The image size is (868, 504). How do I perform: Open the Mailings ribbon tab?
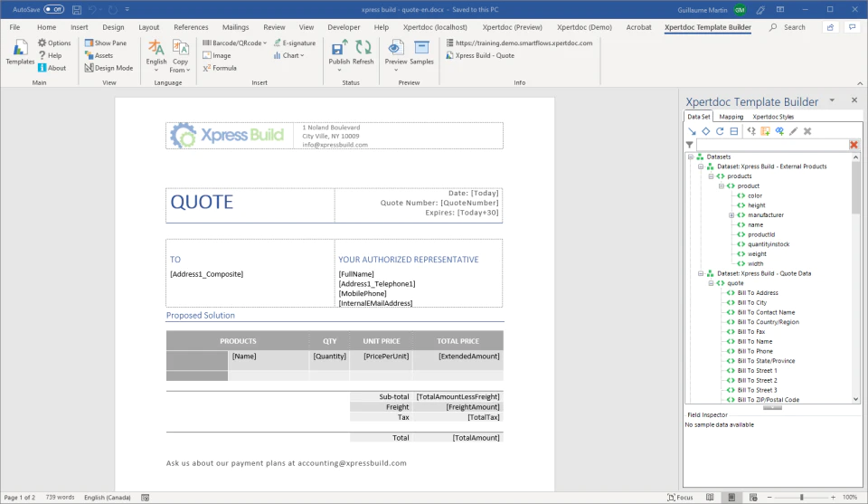(235, 27)
